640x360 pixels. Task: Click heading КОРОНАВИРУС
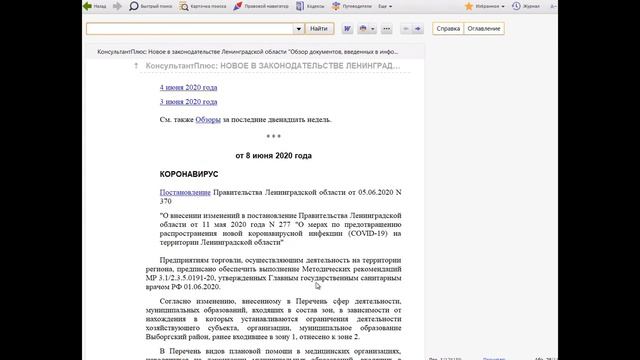click(189, 174)
